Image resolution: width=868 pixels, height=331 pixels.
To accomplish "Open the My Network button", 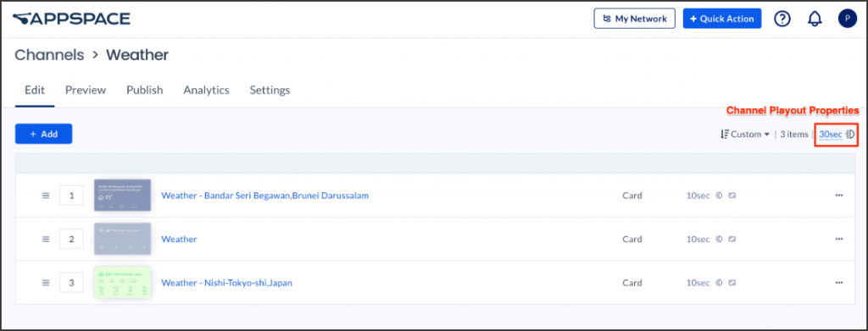I will tap(634, 19).
